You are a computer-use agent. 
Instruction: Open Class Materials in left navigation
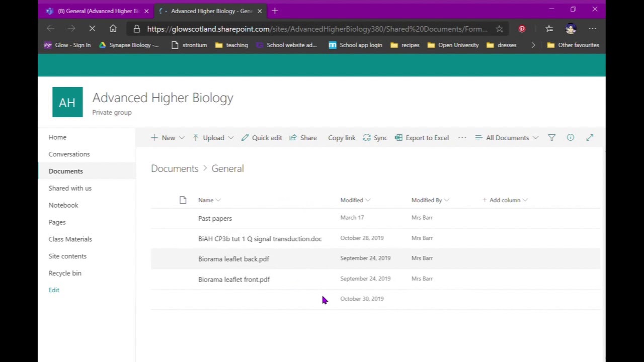(70, 239)
